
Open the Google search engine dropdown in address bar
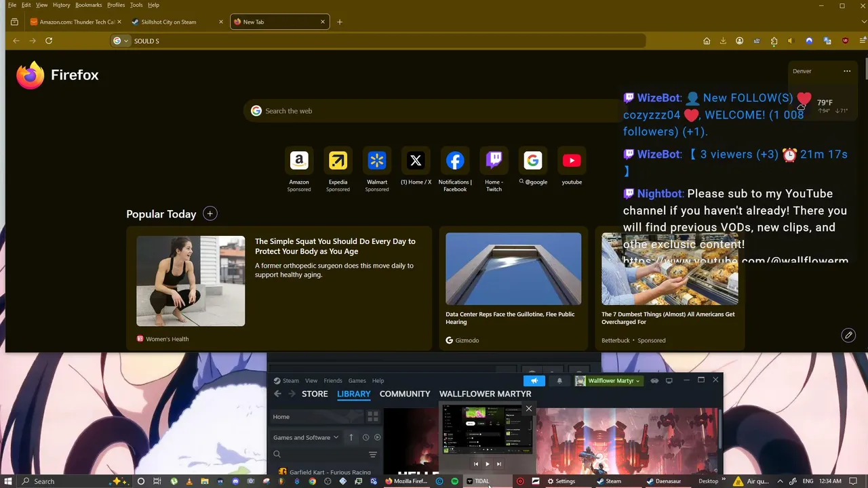121,41
